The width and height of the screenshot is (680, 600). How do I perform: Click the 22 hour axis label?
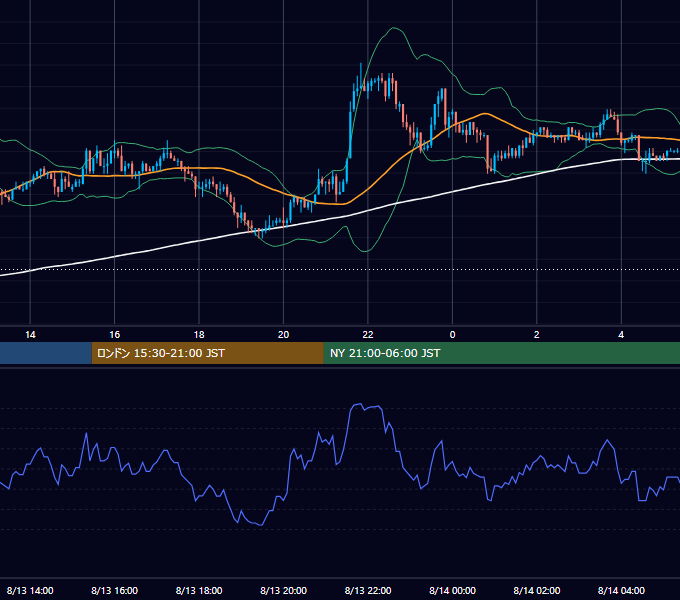(368, 335)
